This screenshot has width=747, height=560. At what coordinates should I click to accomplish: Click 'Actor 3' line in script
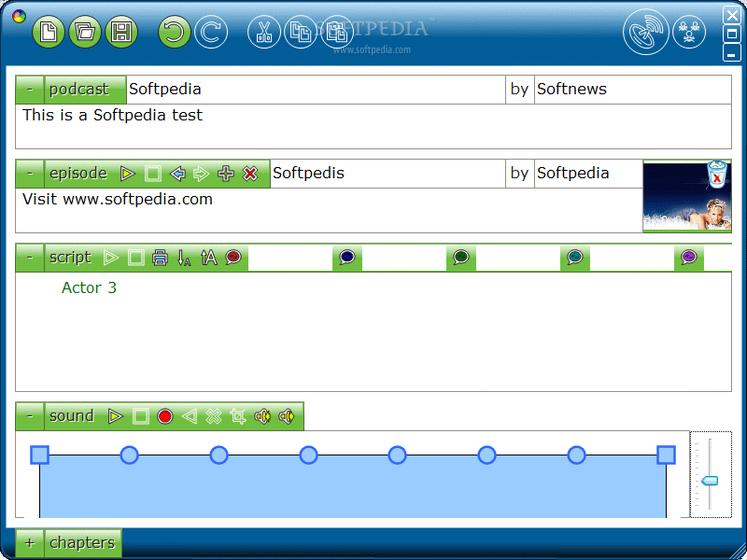coord(89,288)
